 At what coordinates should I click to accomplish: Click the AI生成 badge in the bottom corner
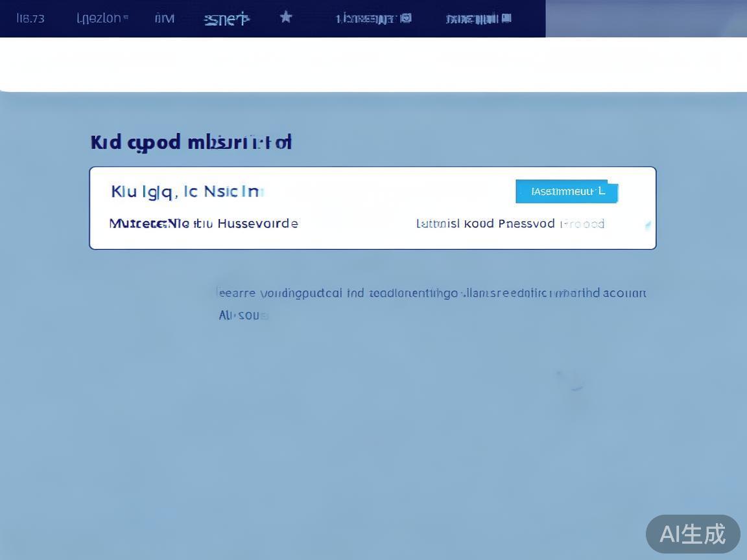[693, 534]
